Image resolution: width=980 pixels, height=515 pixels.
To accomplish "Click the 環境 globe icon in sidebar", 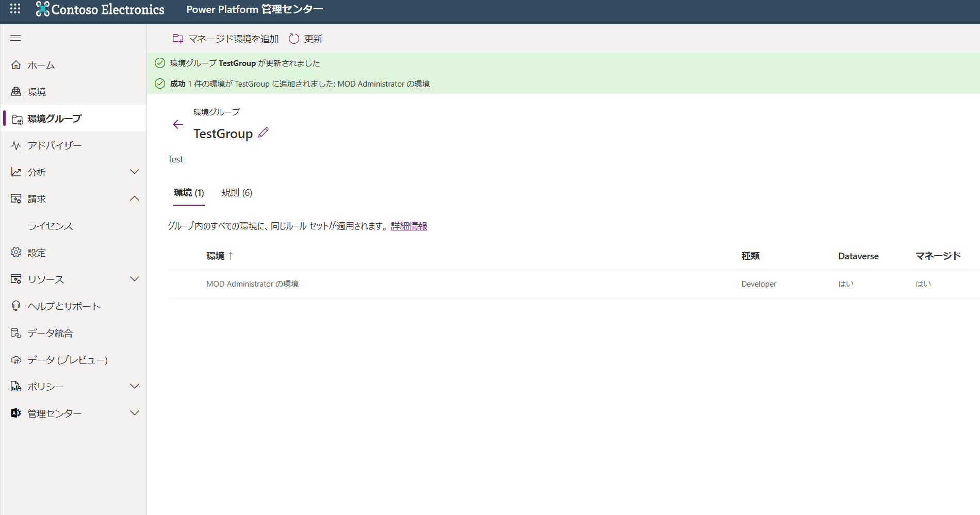I will point(16,92).
